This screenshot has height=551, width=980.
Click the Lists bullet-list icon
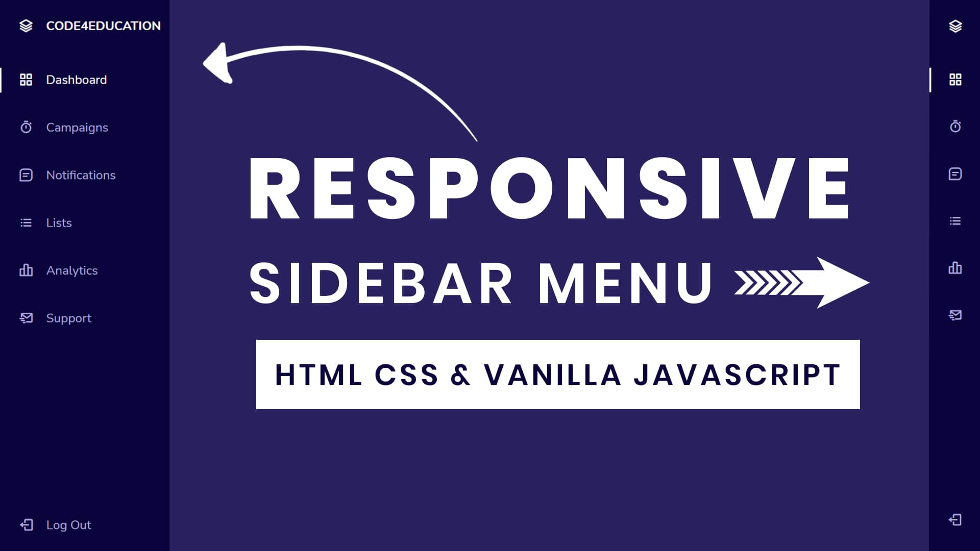point(26,222)
